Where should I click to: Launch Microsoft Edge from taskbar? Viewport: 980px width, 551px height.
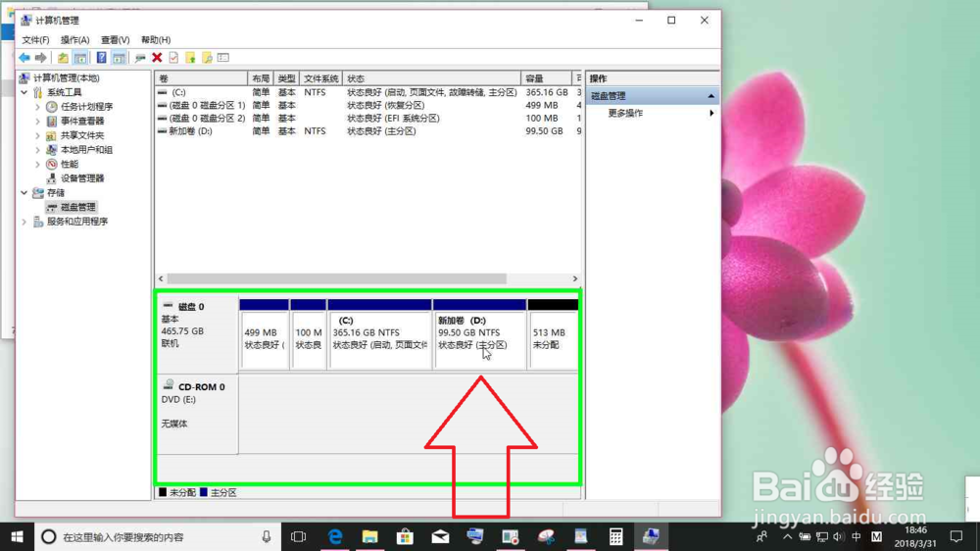pyautogui.click(x=335, y=536)
